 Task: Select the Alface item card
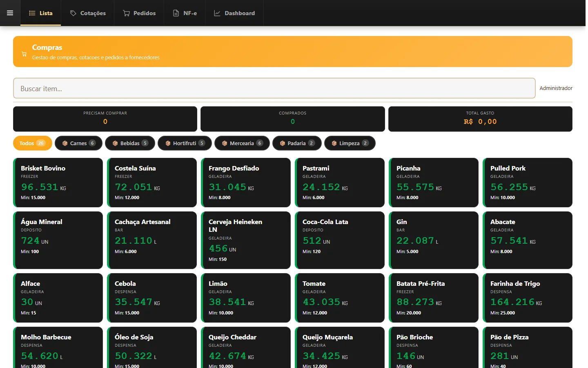(58, 298)
